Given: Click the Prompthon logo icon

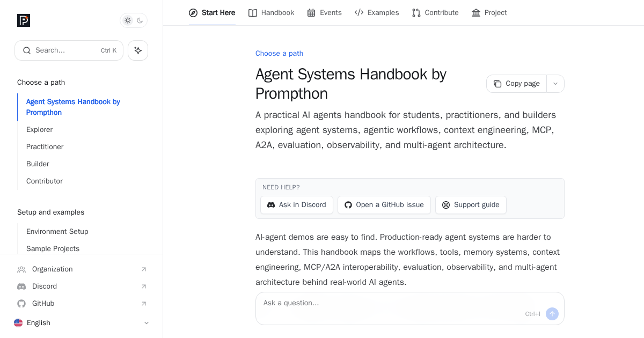Looking at the screenshot, I should tap(24, 20).
